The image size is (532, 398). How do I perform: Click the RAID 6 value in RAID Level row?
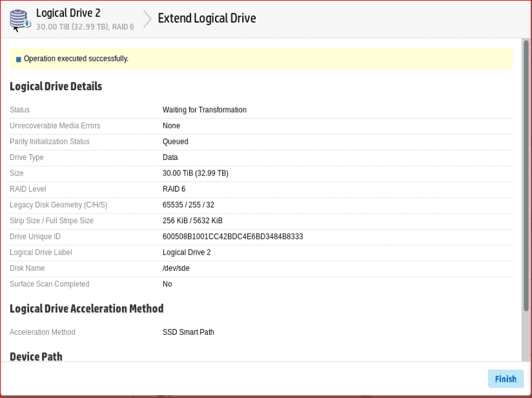tap(174, 189)
